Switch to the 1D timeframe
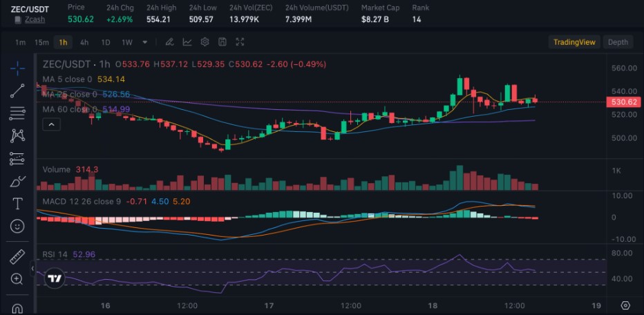644x315 pixels. [x=106, y=42]
